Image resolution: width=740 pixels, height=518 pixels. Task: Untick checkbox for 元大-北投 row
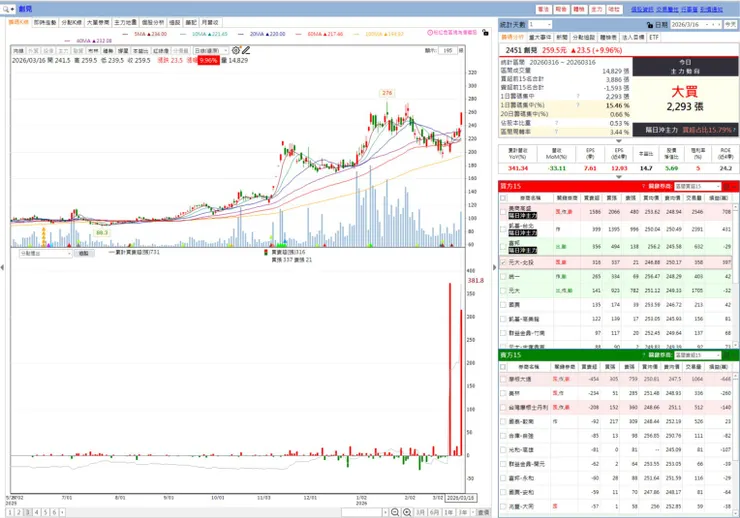point(504,262)
